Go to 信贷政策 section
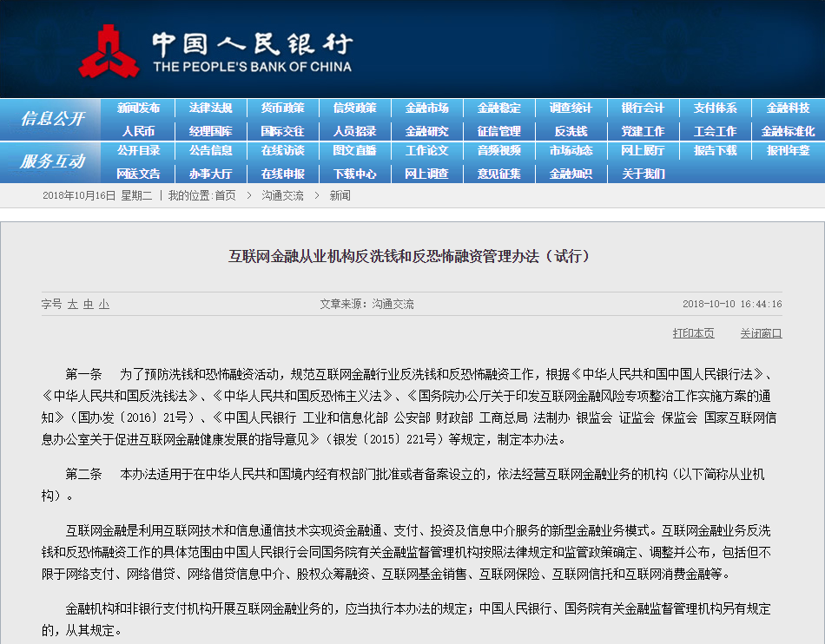825x644 pixels. [x=354, y=108]
